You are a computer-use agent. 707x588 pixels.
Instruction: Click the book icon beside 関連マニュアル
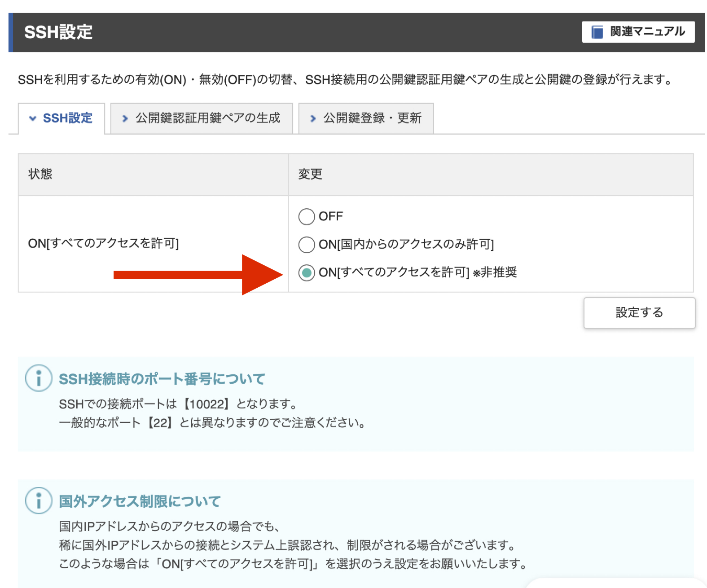click(597, 32)
